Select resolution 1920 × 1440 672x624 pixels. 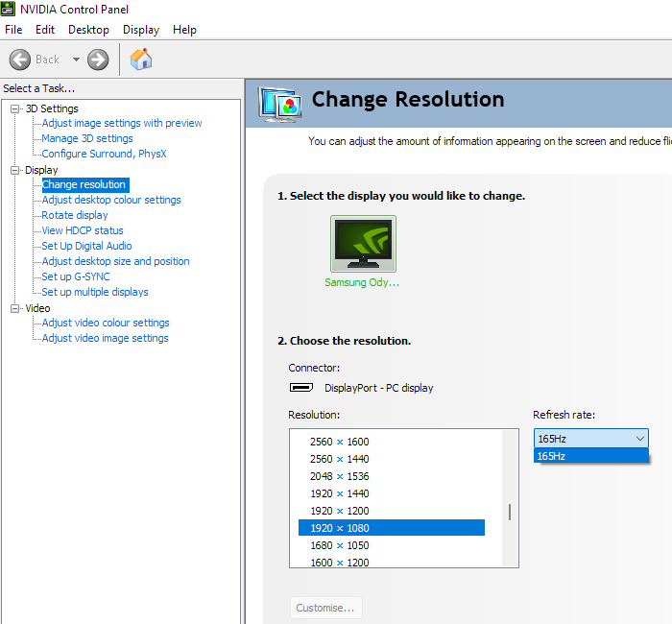[392, 493]
